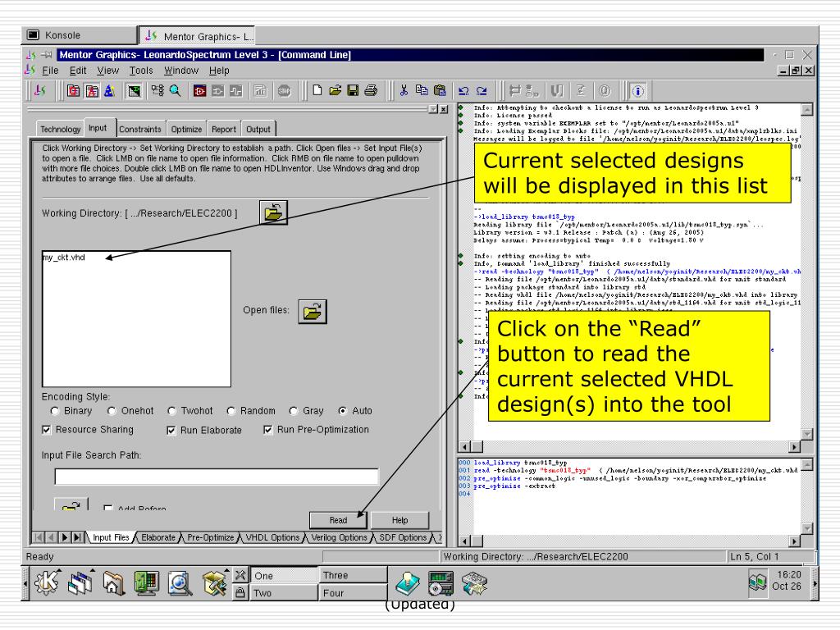Click the Synthesis Wizard toolbar icon
840x630 pixels.
pos(109,91)
